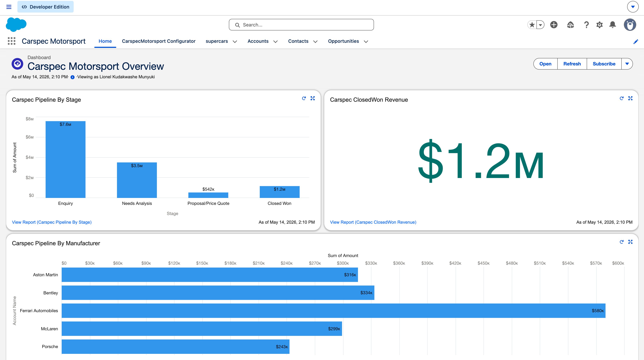Viewport: 644px width, 360px height.
Task: Open the Opportunities tab dropdown chevron
Action: 366,42
